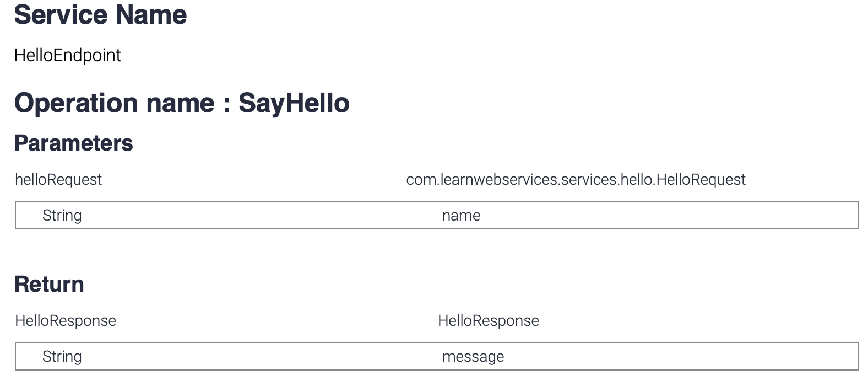Image resolution: width=868 pixels, height=386 pixels.
Task: Click the left HelloResponse return label
Action: (66, 321)
